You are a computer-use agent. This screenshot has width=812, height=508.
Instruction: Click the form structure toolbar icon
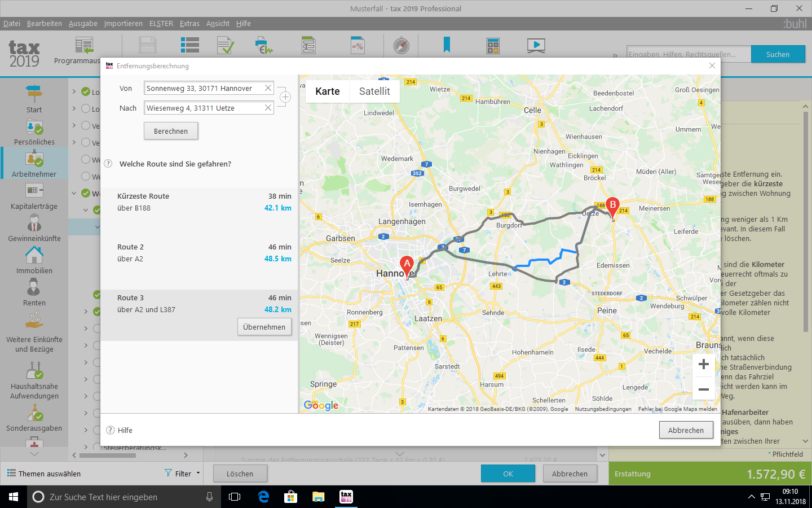pos(308,46)
